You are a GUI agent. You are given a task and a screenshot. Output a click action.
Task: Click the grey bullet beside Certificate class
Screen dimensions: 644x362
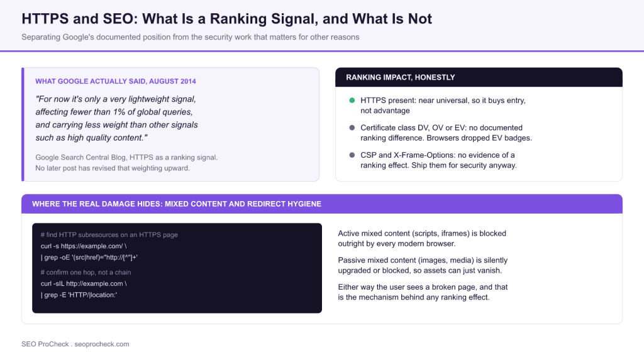click(x=352, y=128)
